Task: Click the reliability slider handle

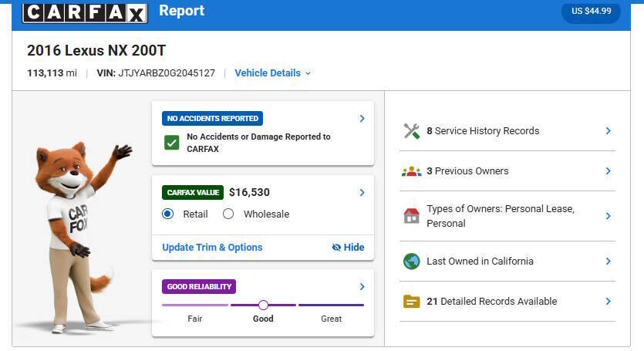Action: pos(263,305)
